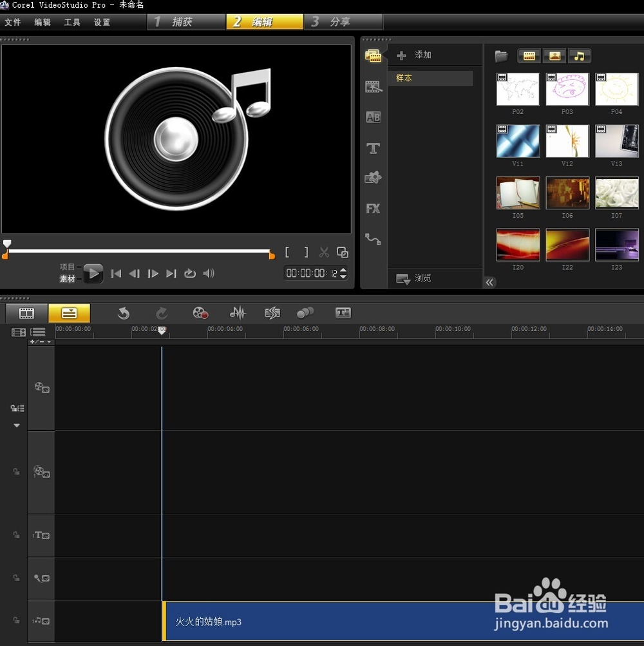Click the Voice track header icon
This screenshot has width=644, height=646.
pos(41,578)
